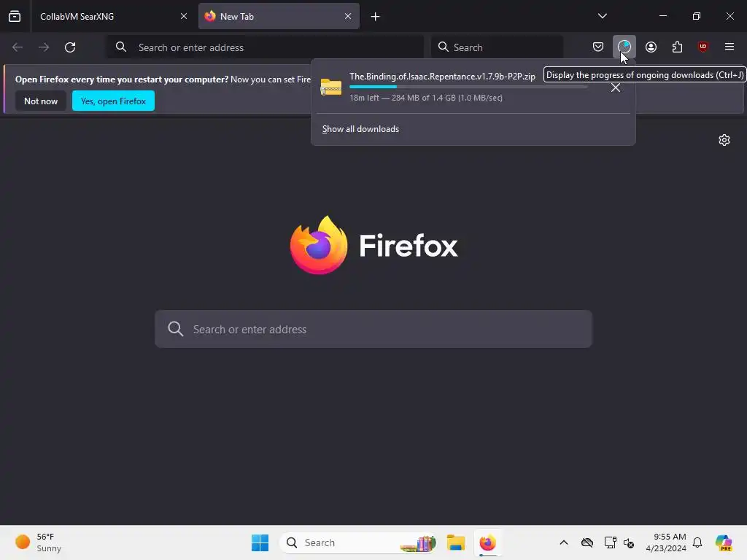Open Save to Pocket button
Screen dimensions: 747x560
pos(598,47)
